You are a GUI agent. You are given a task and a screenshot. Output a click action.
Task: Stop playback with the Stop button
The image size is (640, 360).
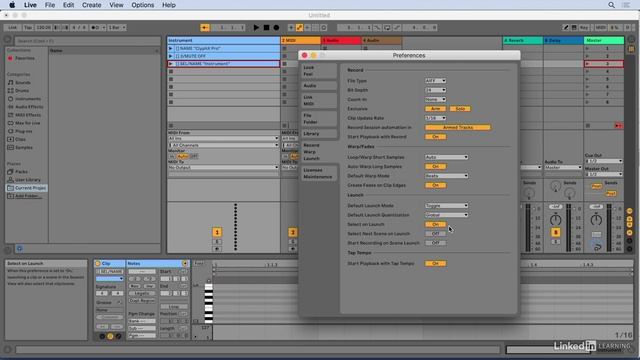click(x=266, y=27)
